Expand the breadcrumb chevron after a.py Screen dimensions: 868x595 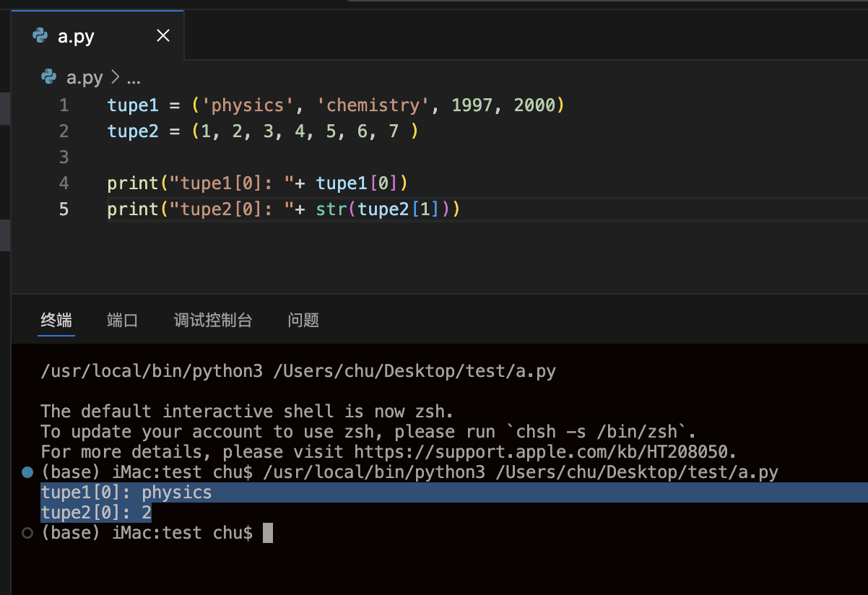pyautogui.click(x=115, y=77)
